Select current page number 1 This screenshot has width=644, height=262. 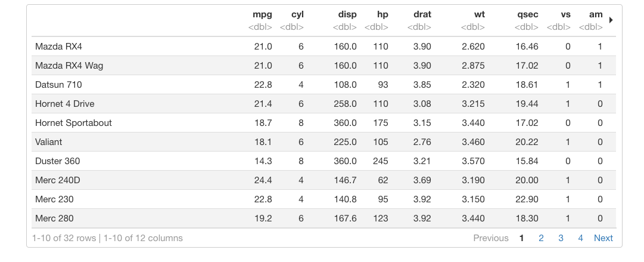coord(521,238)
